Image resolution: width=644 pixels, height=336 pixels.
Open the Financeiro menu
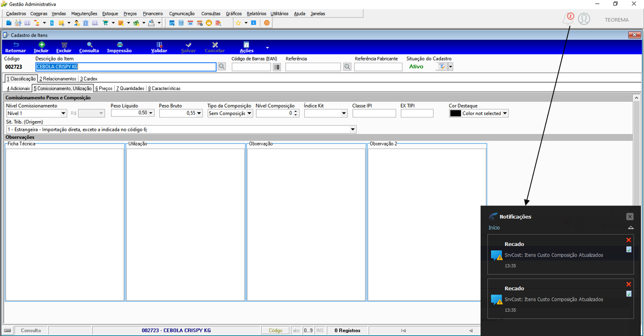point(153,13)
